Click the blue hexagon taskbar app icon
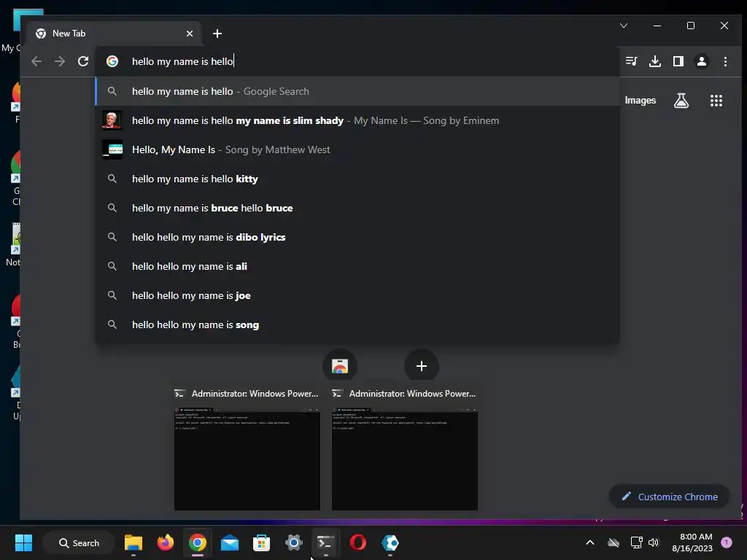The height and width of the screenshot is (560, 747). click(x=390, y=542)
